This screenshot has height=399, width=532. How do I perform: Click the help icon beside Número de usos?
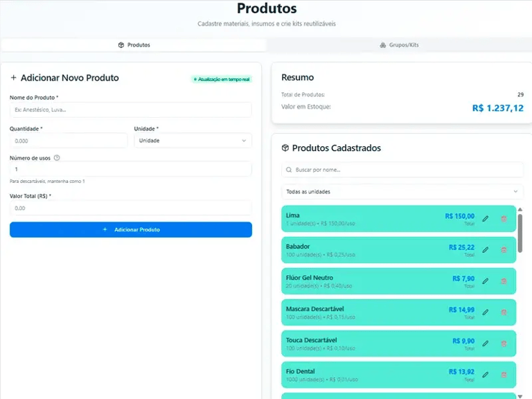click(57, 158)
